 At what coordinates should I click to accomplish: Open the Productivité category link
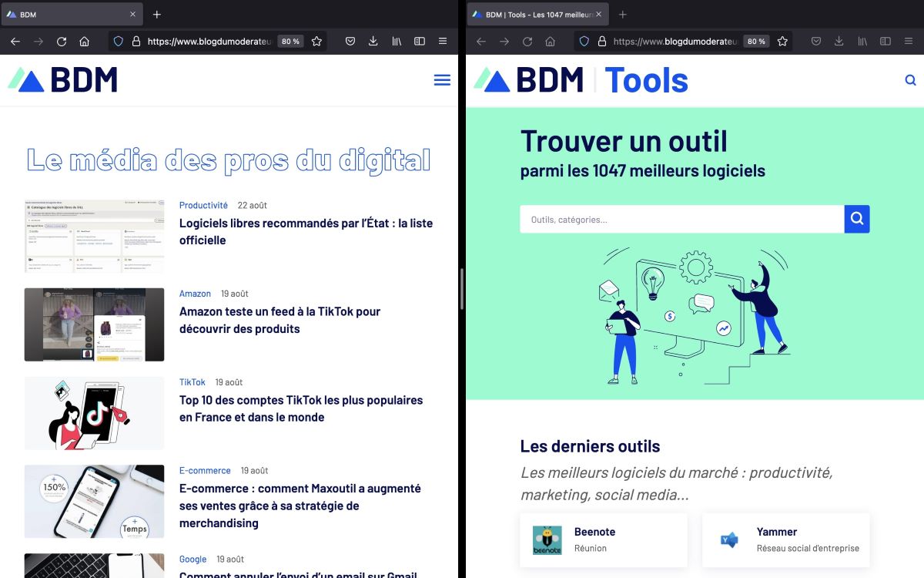[203, 206]
